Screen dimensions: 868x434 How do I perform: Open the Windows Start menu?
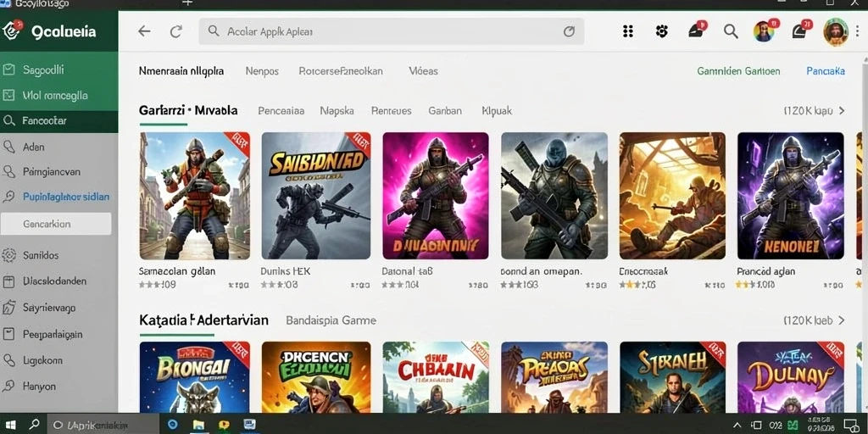coord(10,425)
